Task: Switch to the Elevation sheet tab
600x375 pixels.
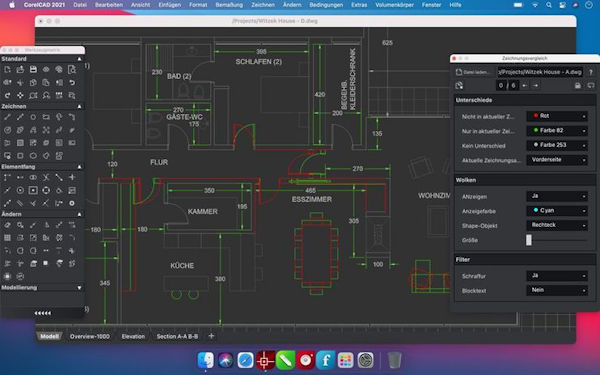Action: [133, 336]
